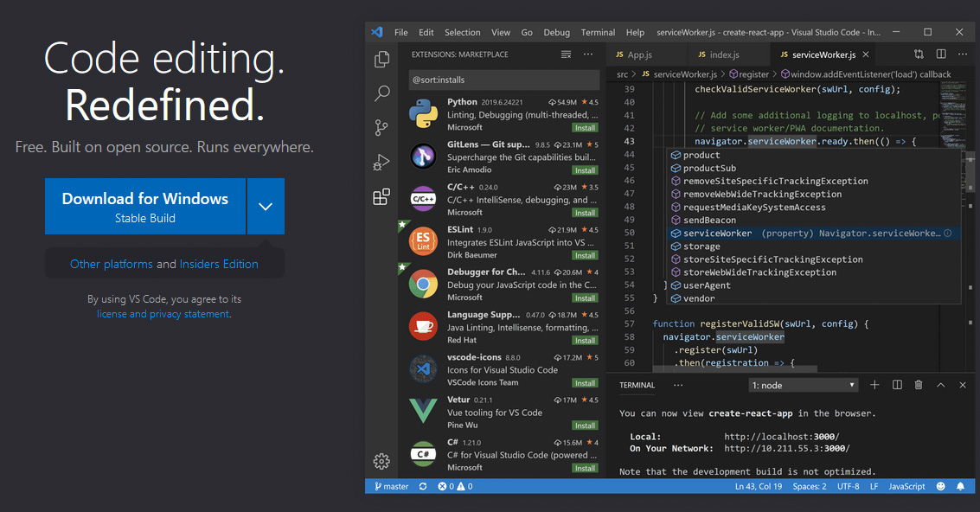Image resolution: width=980 pixels, height=512 pixels.
Task: Open the Help menu
Action: 635,33
